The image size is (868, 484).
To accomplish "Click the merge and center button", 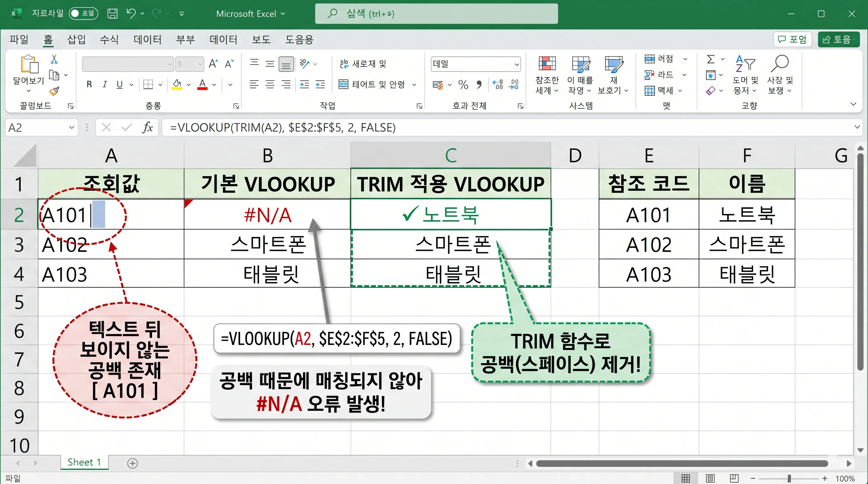I will (372, 84).
